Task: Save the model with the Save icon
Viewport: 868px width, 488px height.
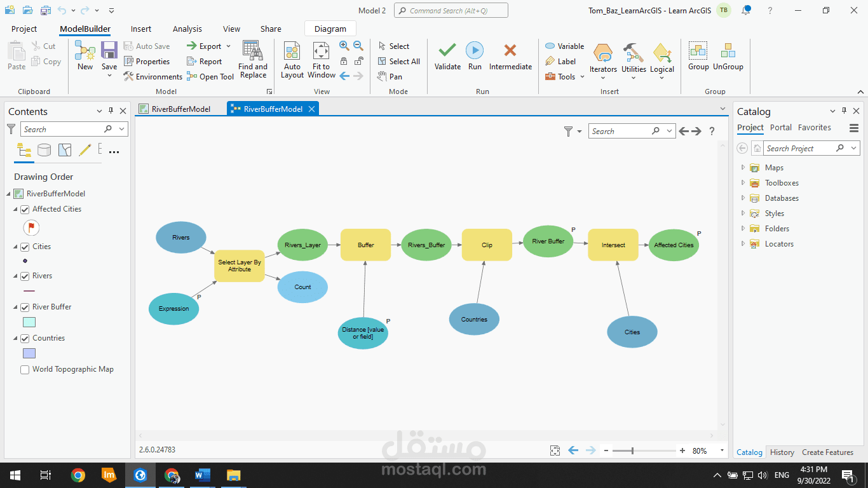Action: pyautogui.click(x=109, y=56)
